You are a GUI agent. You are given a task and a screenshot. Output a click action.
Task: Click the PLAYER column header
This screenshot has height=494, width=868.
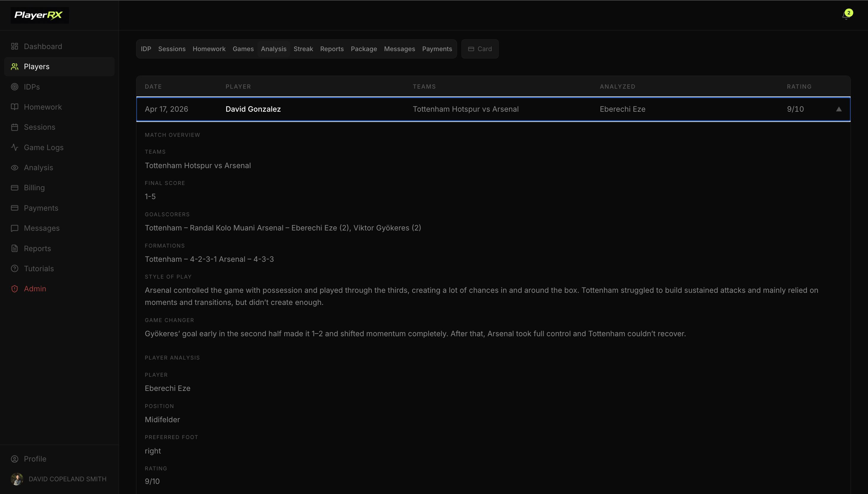[x=238, y=87]
